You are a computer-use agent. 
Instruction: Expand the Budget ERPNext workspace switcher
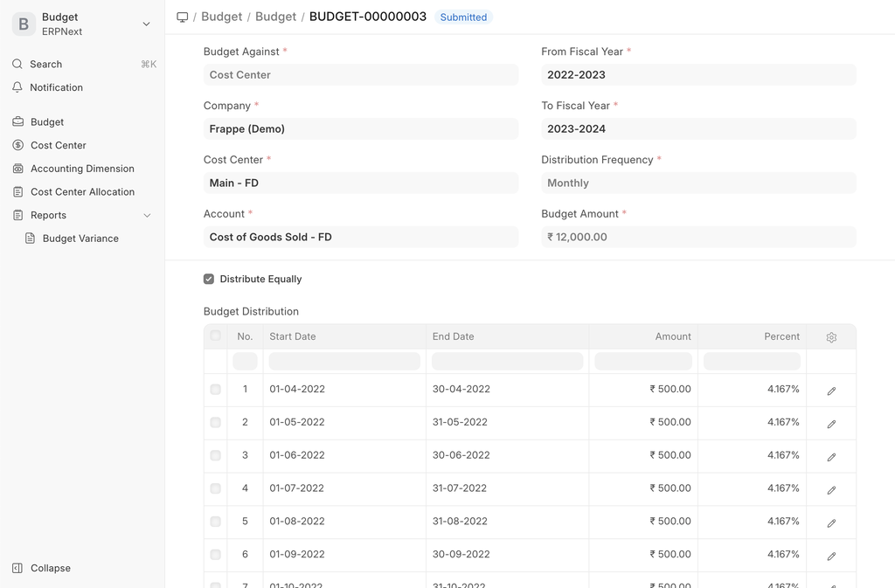146,24
